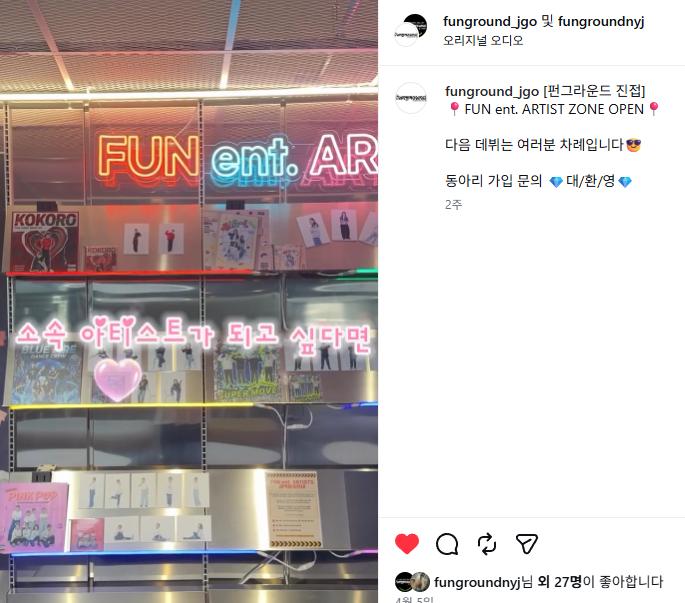This screenshot has height=603, width=685.
Task: Click fungroundnyj in the likes line
Action: pyautogui.click(x=477, y=582)
